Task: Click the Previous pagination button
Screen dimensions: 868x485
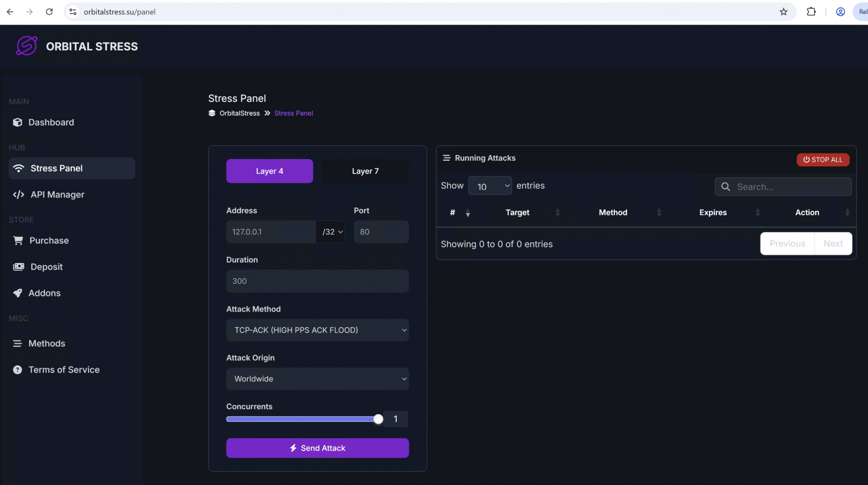Action: pos(787,244)
